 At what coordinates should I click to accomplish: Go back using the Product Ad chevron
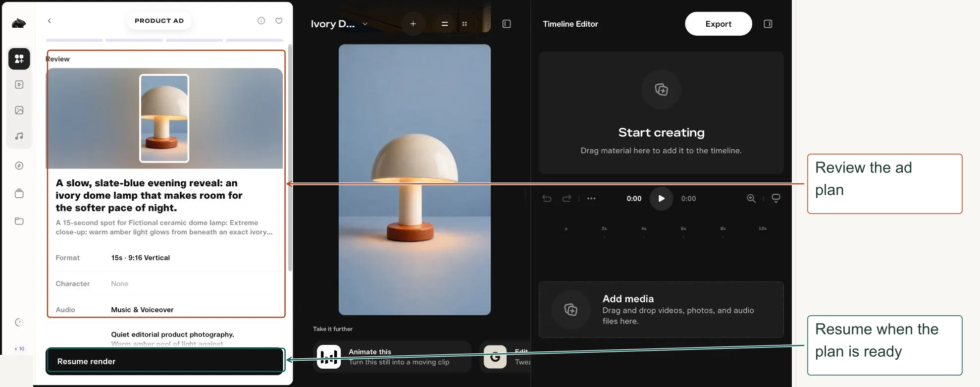pos(49,21)
